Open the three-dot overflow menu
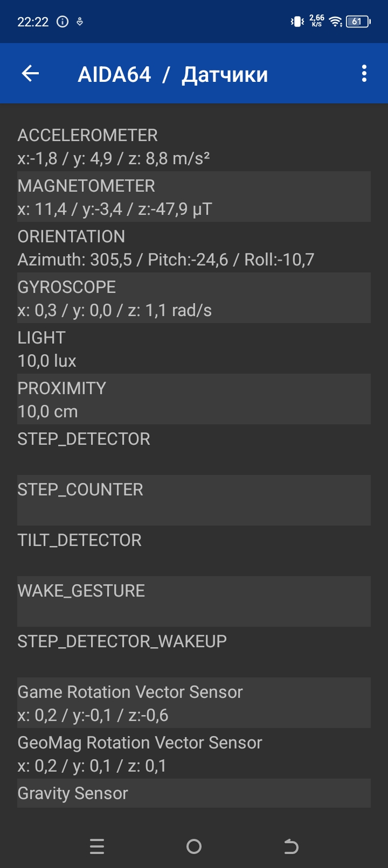Screen dimensions: 388x868 (364, 74)
